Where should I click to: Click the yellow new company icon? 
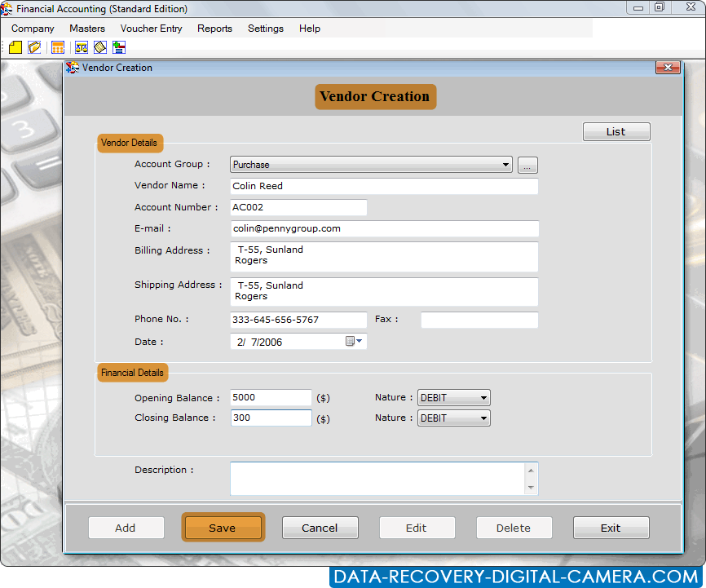point(15,47)
